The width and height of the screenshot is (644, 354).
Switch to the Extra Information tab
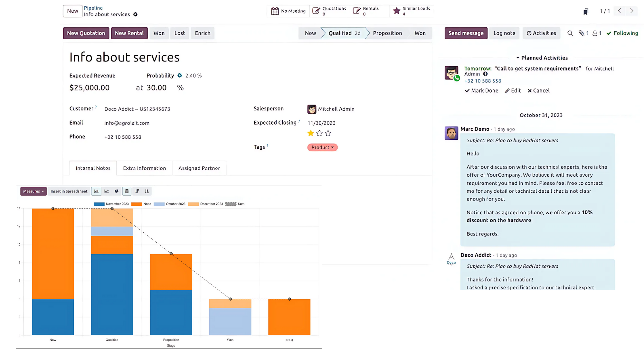(x=144, y=168)
